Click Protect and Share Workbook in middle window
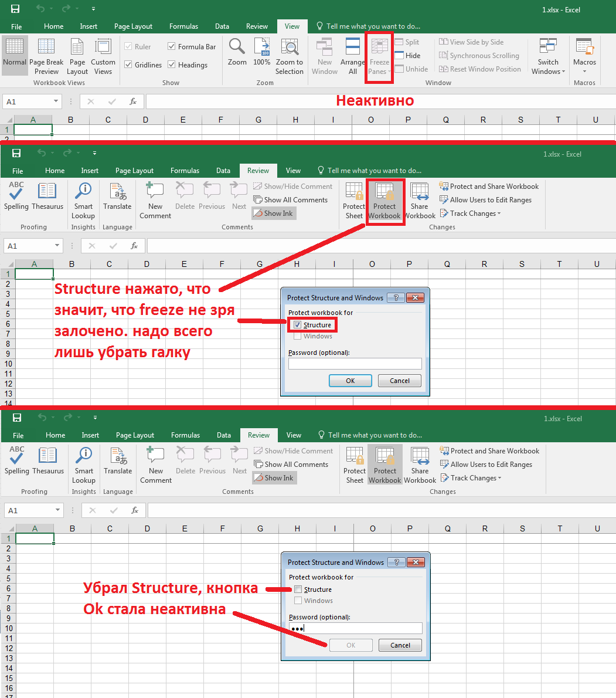The image size is (616, 698). tap(489, 186)
